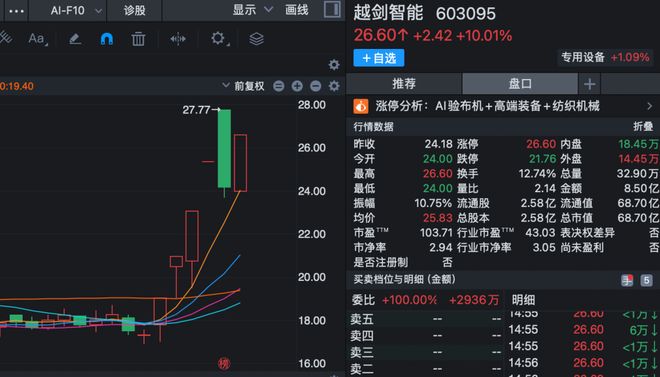Click the mirror flip arrows icon
Image resolution: width=660 pixels, height=377 pixels.
coord(178,39)
